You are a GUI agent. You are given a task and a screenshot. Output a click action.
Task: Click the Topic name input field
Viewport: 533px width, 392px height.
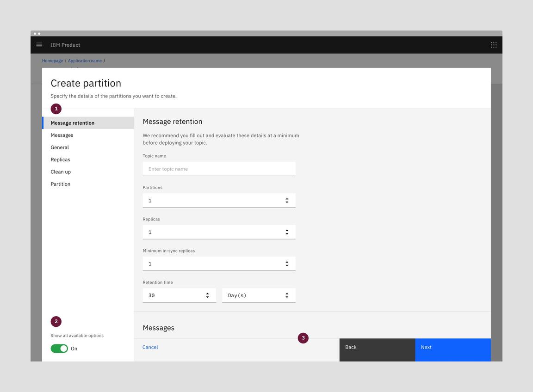click(x=219, y=168)
